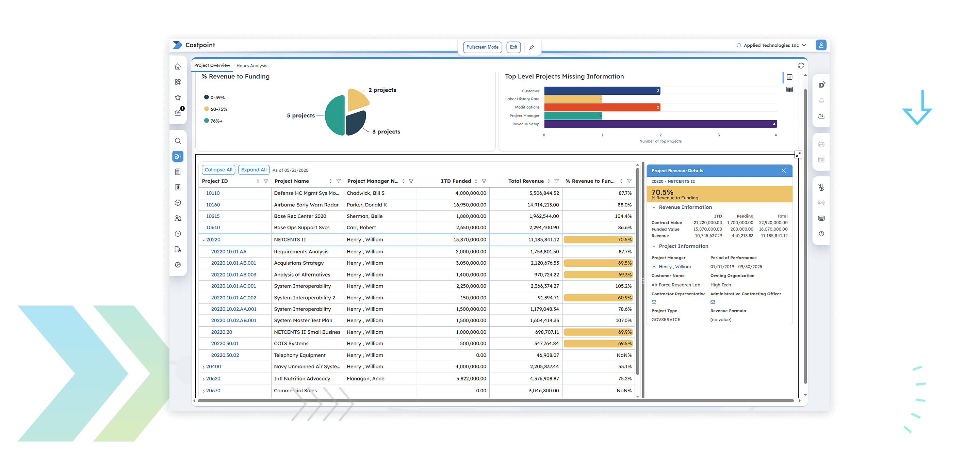The width and height of the screenshot is (980, 455).
Task: Open the document clock icon in sidebar
Action: [178, 249]
